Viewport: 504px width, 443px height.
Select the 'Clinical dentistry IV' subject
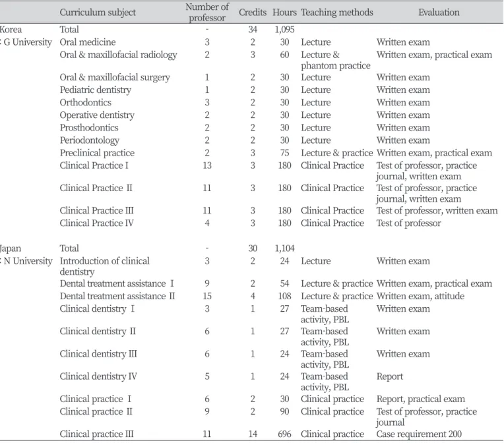tap(98, 376)
